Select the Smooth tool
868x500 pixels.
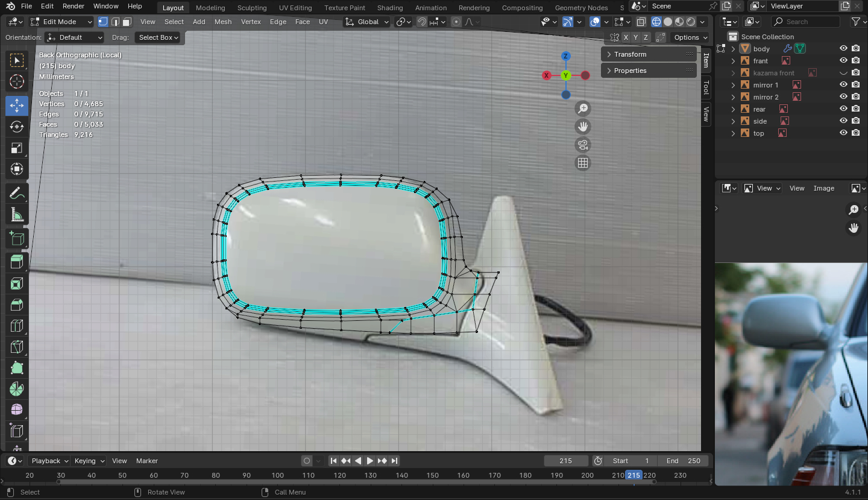(17, 410)
